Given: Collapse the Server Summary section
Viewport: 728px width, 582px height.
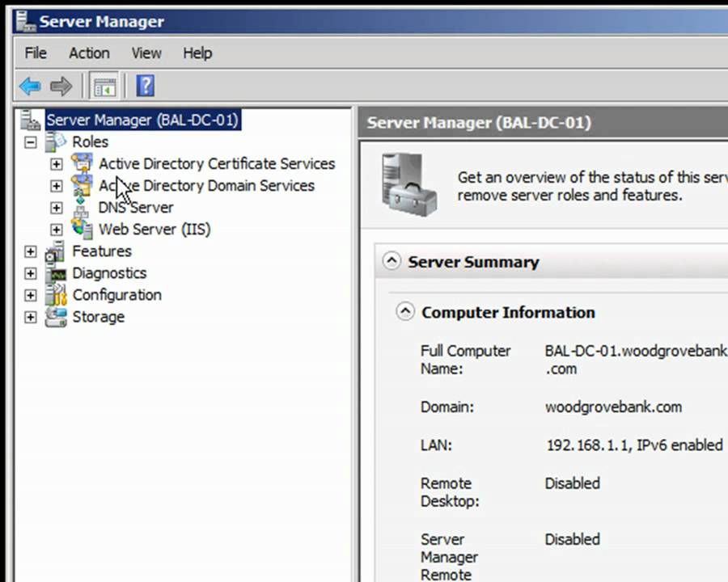Looking at the screenshot, I should tap(392, 261).
